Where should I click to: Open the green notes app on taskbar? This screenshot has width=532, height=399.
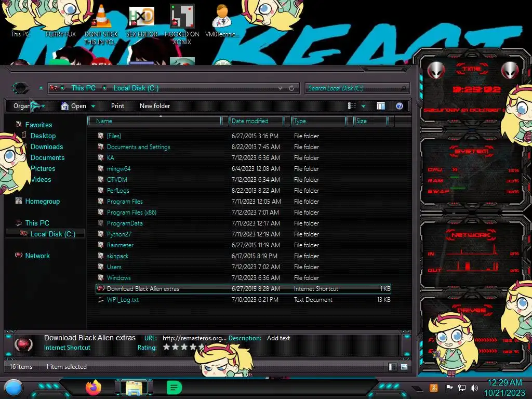175,388
